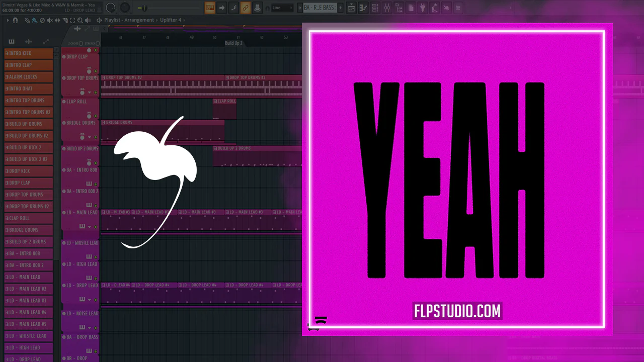Open the Tempo tapper icon
This screenshot has height=362, width=644.
434,8
